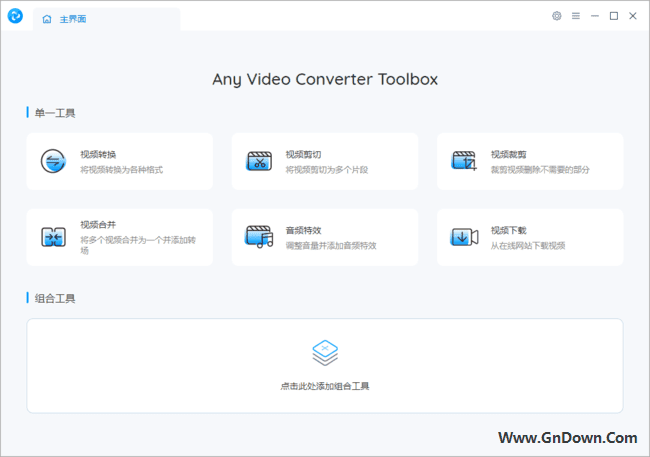
Task: Click 点击此处添加组合工具 text
Action: pos(325,386)
